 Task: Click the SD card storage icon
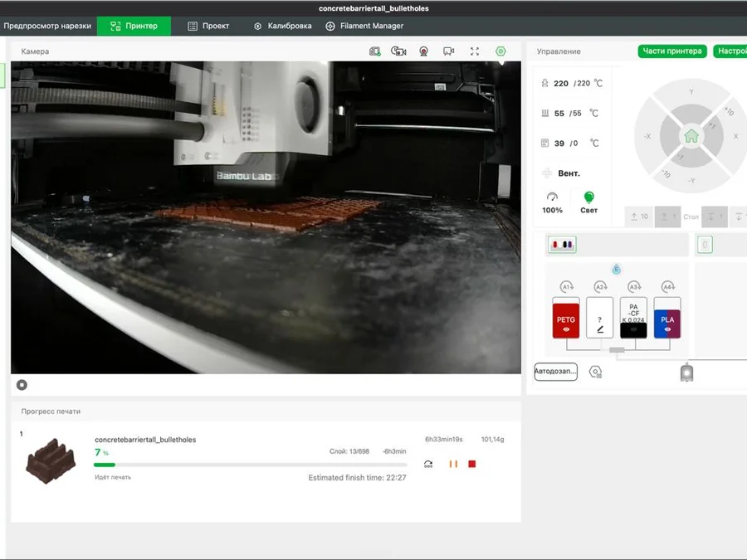tap(375, 51)
